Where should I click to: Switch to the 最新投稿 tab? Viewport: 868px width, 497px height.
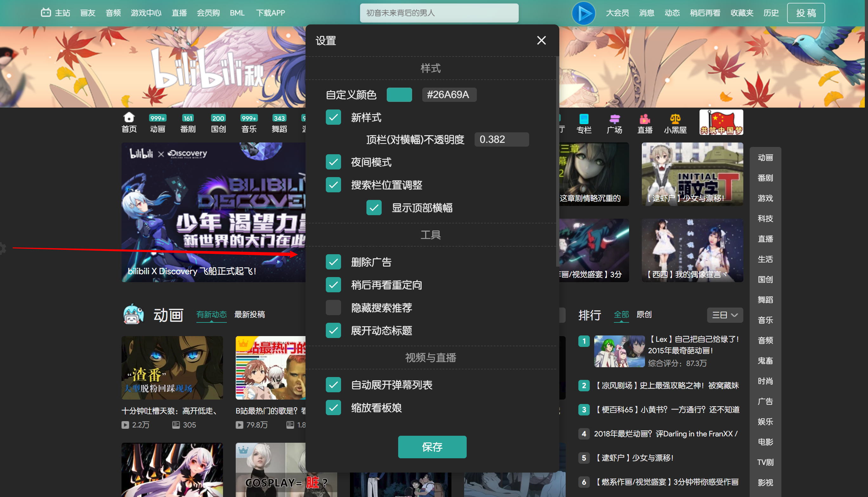[249, 315]
